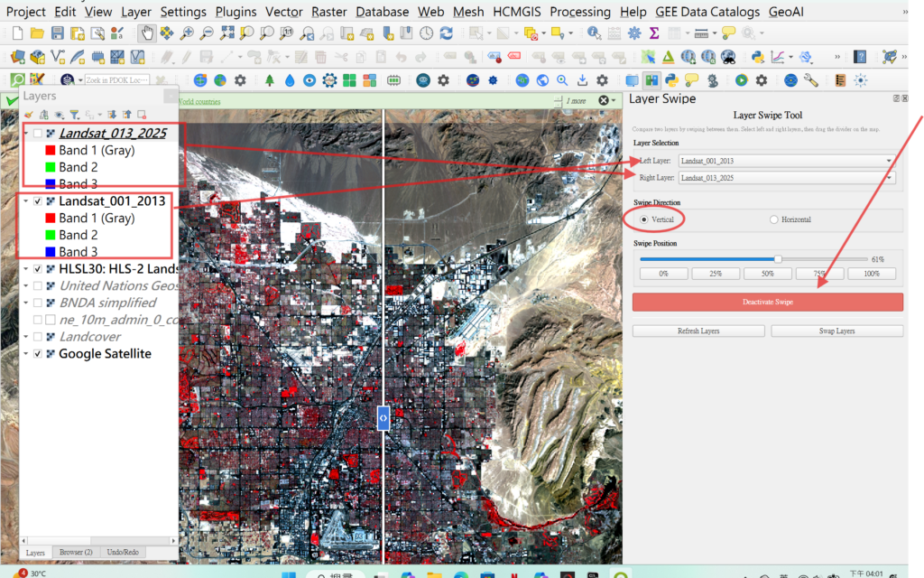Click the Deactivate Swipe button
The image size is (924, 578).
(x=767, y=302)
